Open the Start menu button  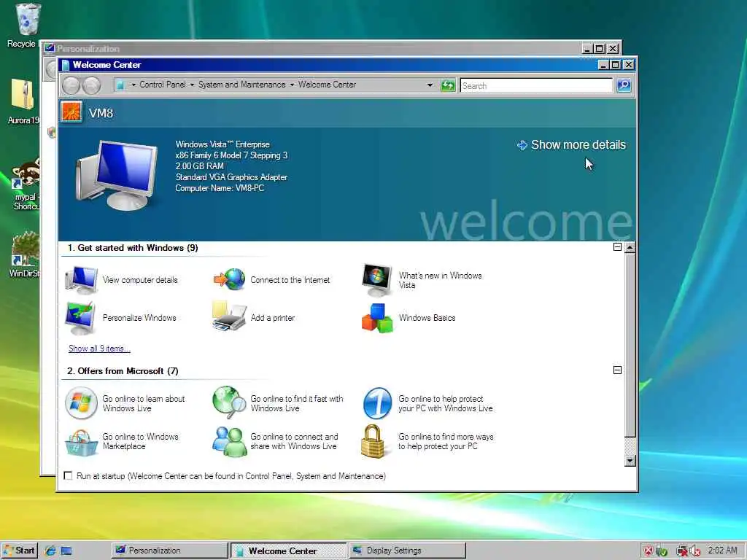click(19, 551)
